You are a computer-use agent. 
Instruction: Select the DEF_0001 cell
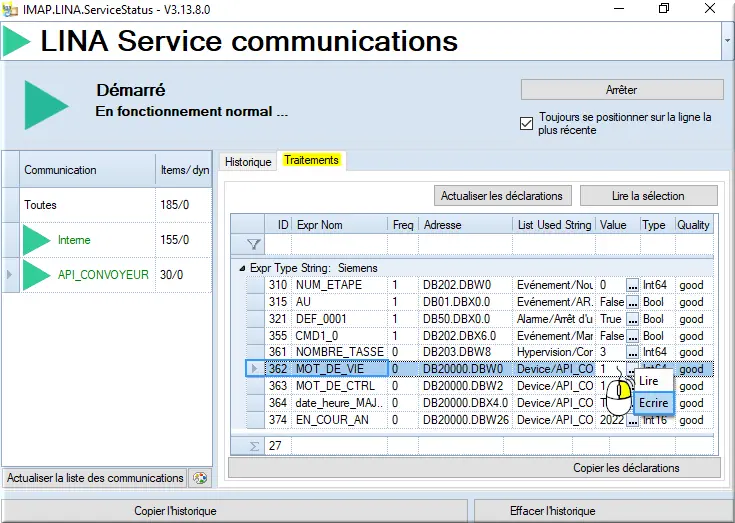[340, 319]
